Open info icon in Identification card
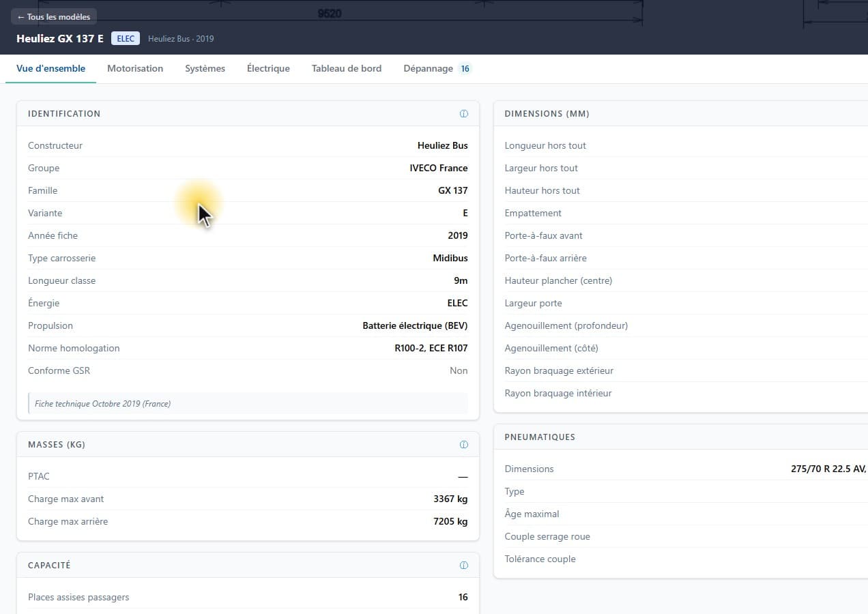 464,114
